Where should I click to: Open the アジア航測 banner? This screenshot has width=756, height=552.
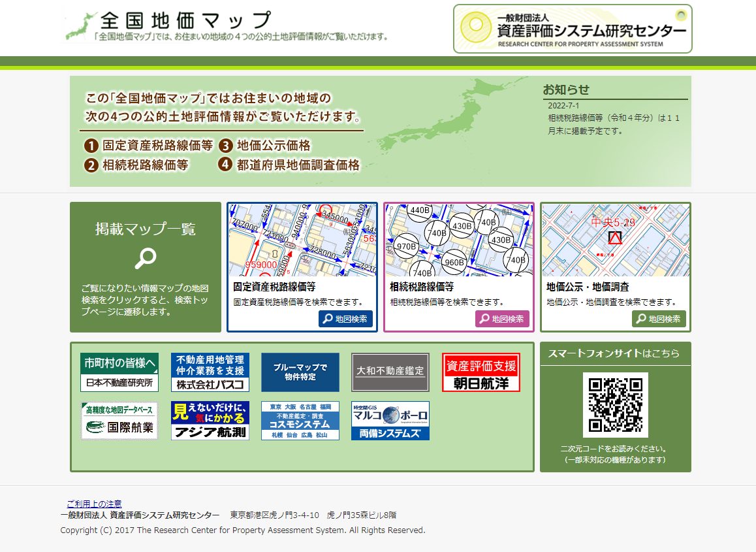pos(210,421)
